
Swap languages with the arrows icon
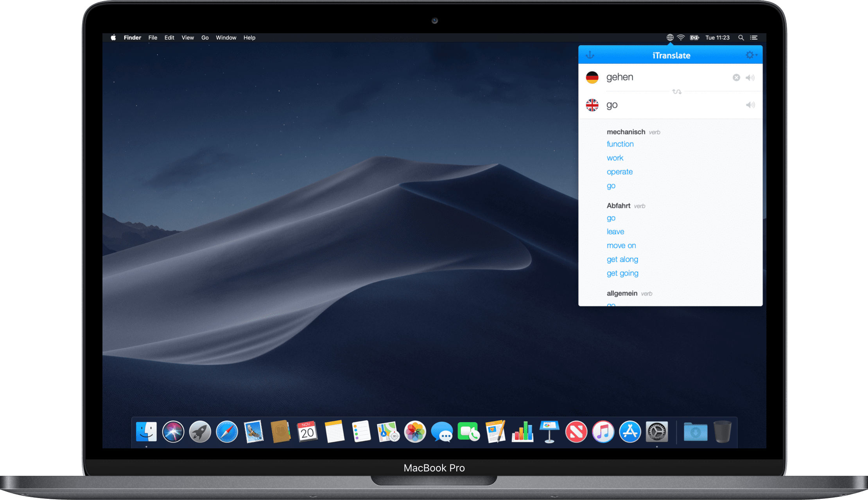point(677,92)
